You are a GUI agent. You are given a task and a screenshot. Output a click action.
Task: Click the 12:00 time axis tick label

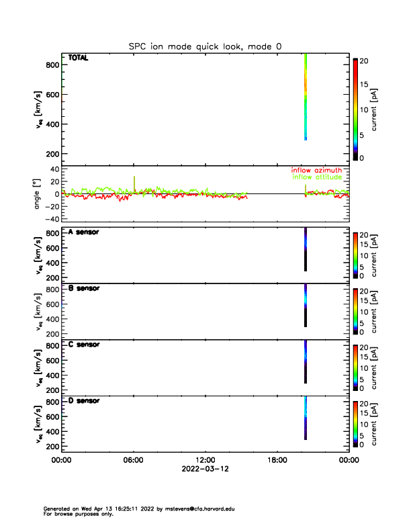click(x=205, y=461)
